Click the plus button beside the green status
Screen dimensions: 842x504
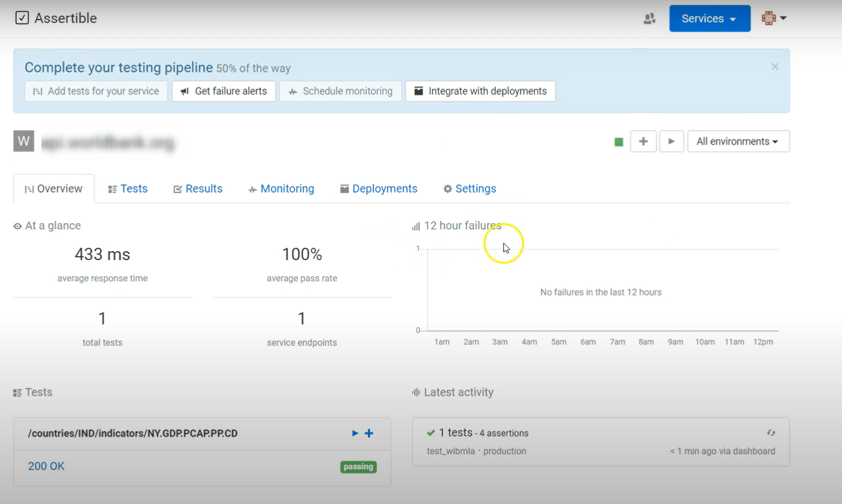tap(643, 142)
